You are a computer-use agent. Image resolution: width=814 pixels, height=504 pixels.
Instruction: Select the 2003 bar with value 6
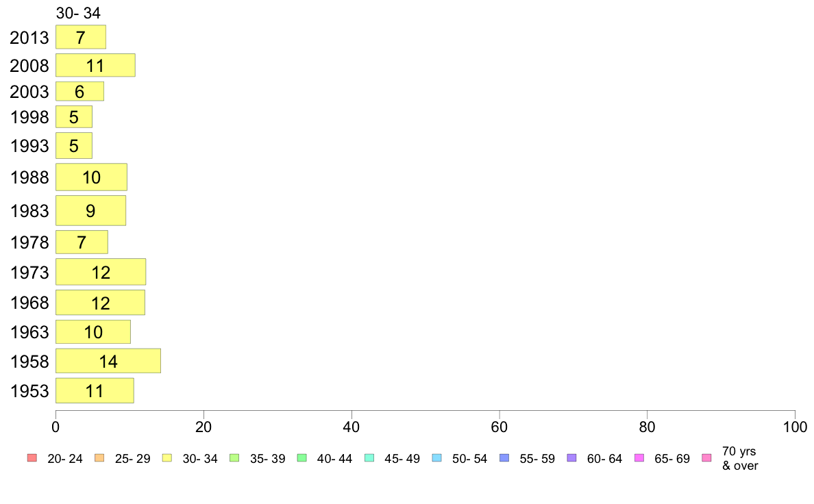79,91
